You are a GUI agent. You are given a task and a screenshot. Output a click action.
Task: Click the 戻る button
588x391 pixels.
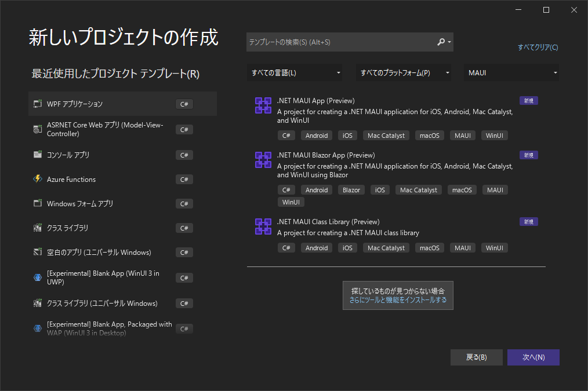(476, 357)
